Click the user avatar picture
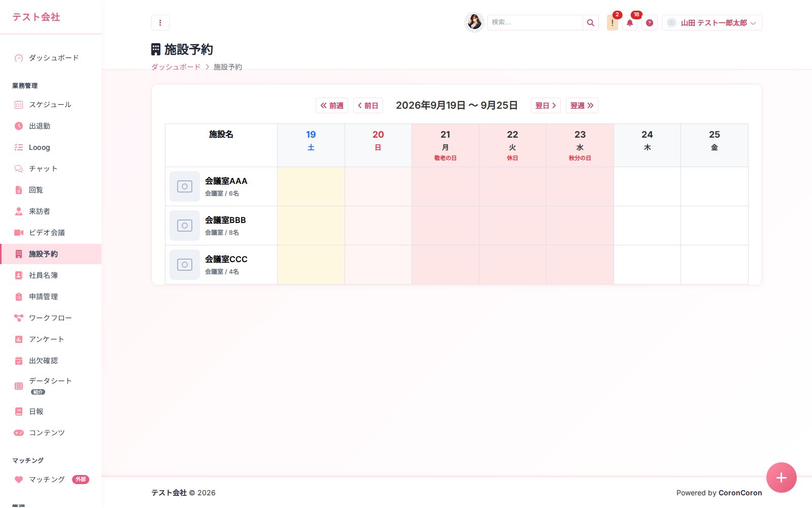The width and height of the screenshot is (812, 508). point(475,22)
